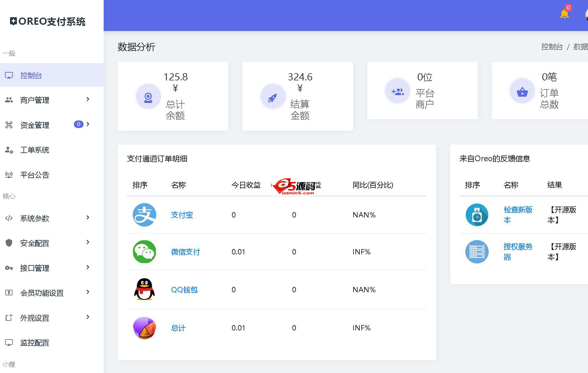
Task: Click INF% in the 微信支付 row
Action: coord(361,252)
